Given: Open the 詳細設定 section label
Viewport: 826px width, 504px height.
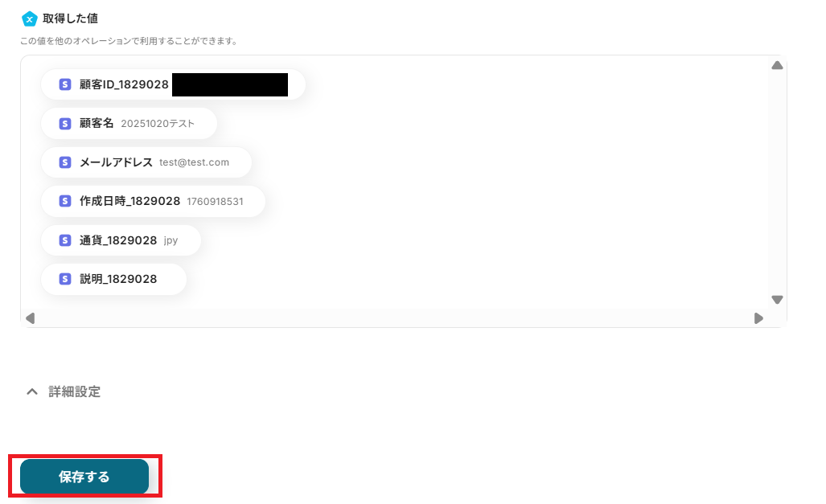Looking at the screenshot, I should pyautogui.click(x=74, y=391).
